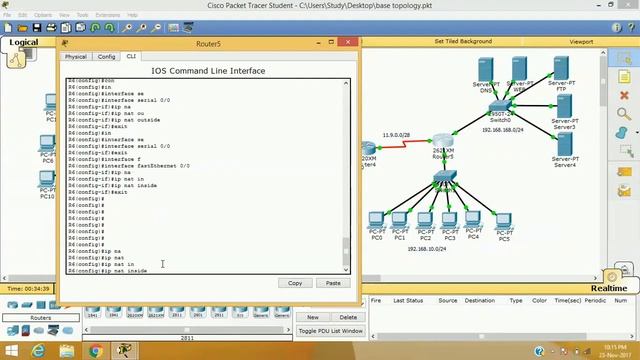Open Windows Start button

coord(11,351)
